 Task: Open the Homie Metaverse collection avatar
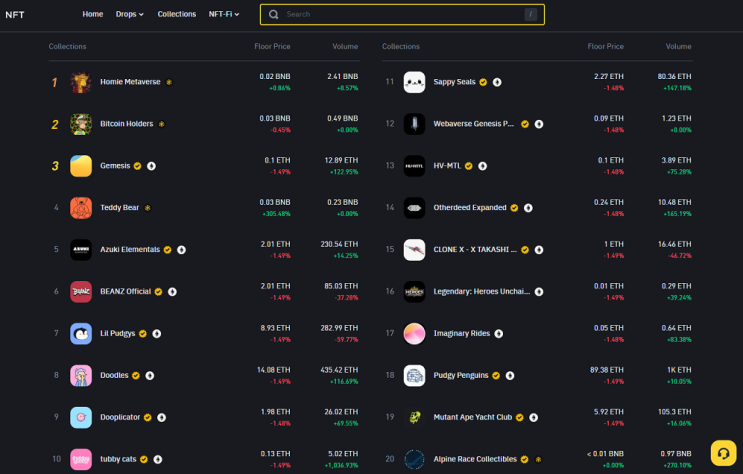point(81,82)
